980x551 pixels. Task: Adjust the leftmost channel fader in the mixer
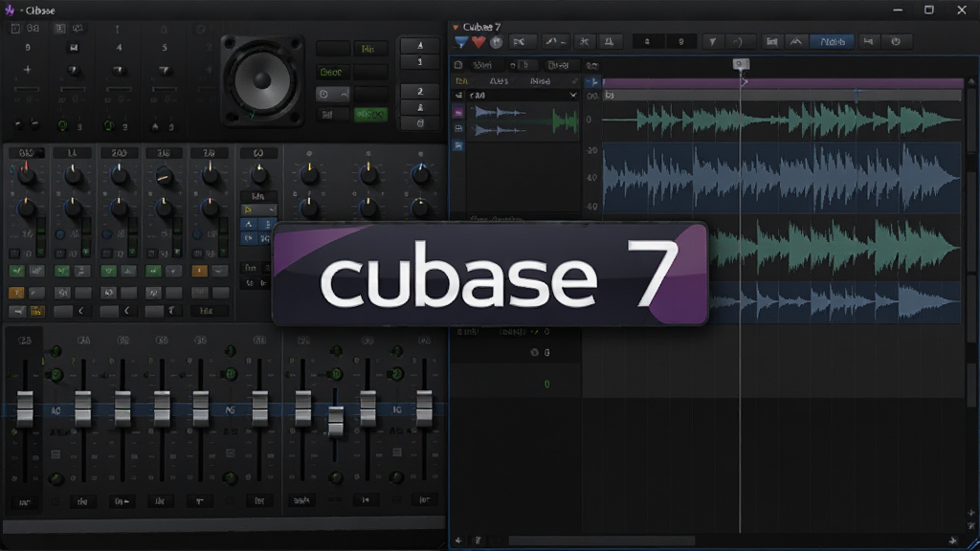point(25,409)
